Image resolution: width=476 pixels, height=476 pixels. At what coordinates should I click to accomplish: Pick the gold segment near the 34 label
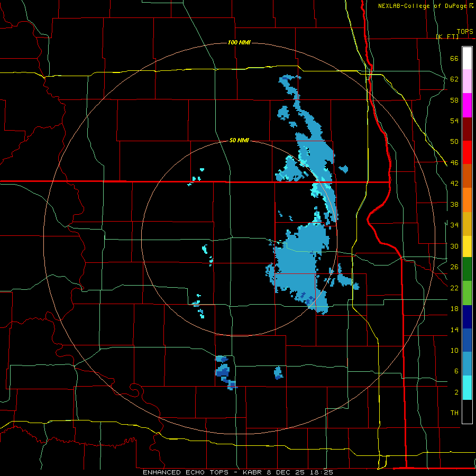(x=467, y=223)
